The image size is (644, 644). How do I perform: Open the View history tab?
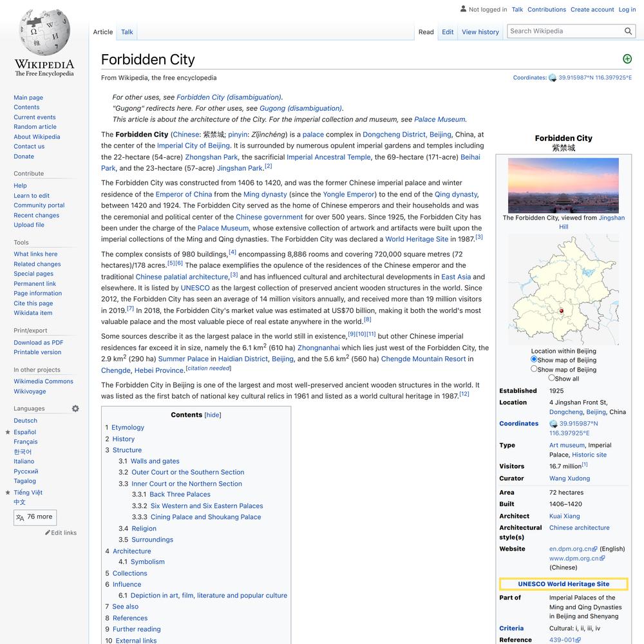480,32
